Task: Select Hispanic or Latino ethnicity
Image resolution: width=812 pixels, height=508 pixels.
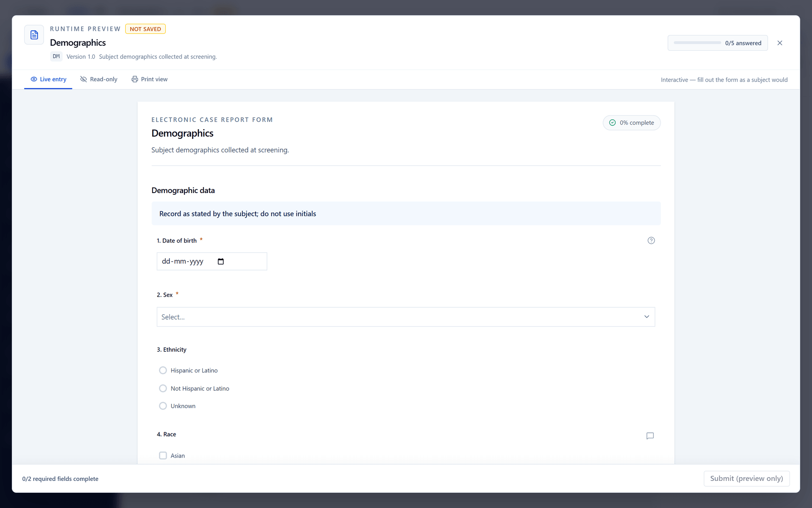Action: [x=163, y=370]
